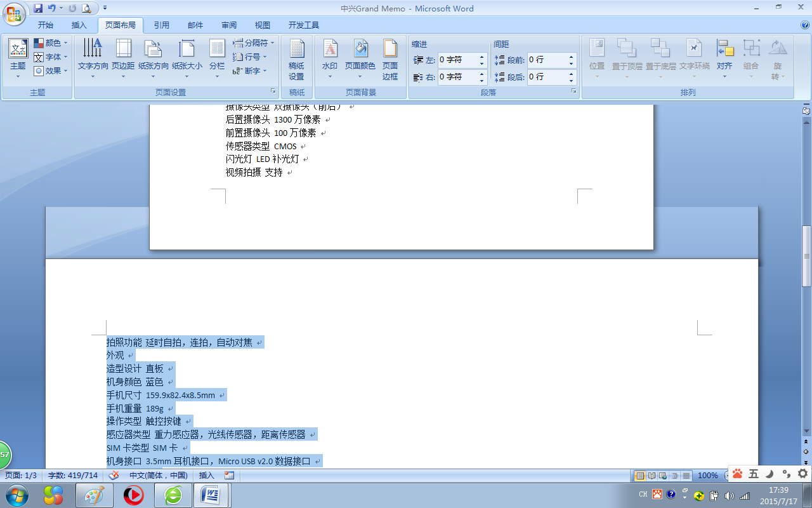Launch the 页面设置 dialog
The image size is (812, 508).
tap(274, 92)
